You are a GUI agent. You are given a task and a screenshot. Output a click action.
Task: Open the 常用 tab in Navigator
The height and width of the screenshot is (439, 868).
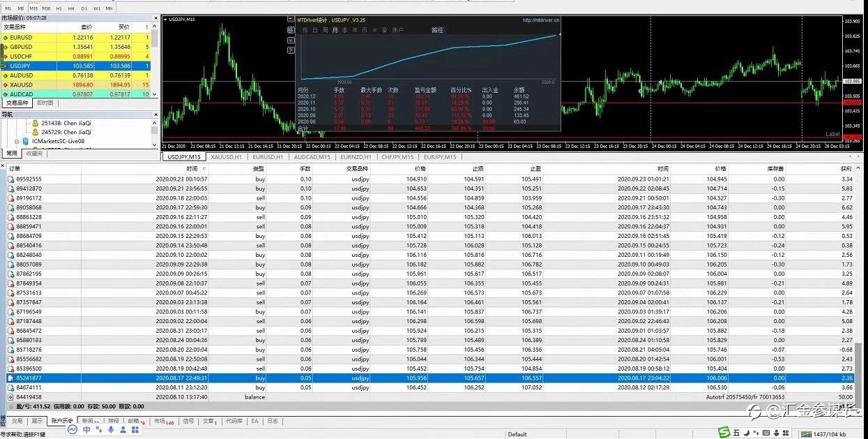click(12, 154)
